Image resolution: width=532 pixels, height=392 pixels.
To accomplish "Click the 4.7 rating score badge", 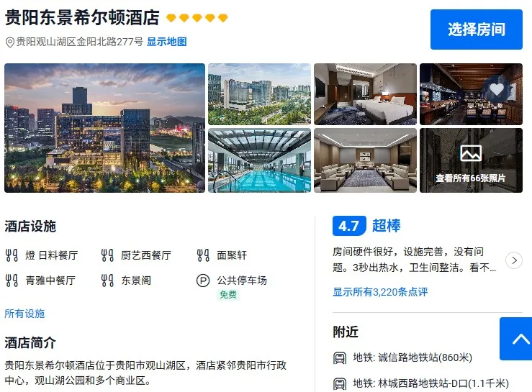I will pyautogui.click(x=349, y=226).
